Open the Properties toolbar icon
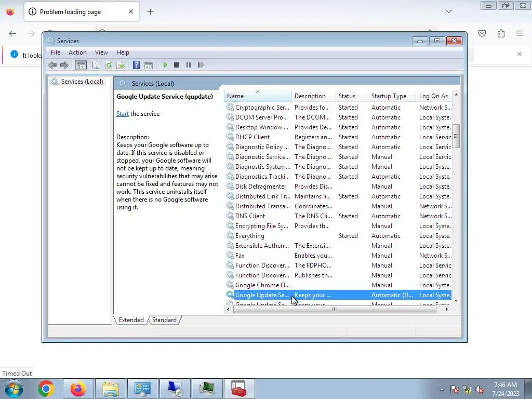Image resolution: width=532 pixels, height=399 pixels. (96, 65)
